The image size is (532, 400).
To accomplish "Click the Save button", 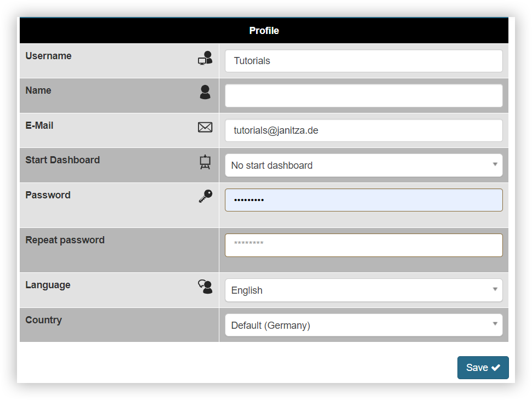I will [483, 367].
